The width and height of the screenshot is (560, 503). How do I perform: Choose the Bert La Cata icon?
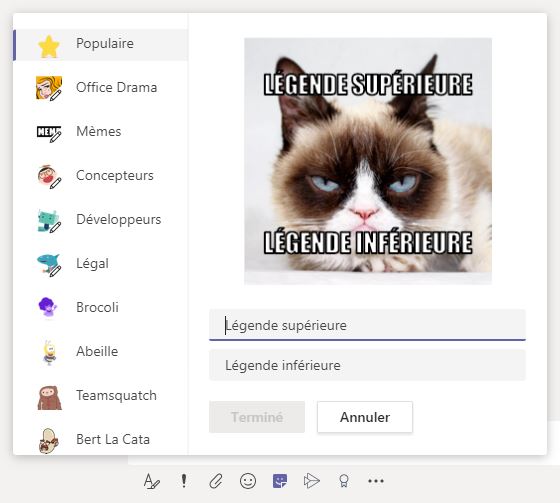coord(48,441)
